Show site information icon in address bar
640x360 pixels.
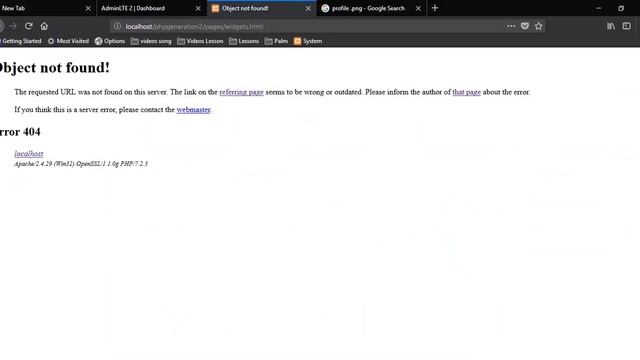[x=118, y=26]
